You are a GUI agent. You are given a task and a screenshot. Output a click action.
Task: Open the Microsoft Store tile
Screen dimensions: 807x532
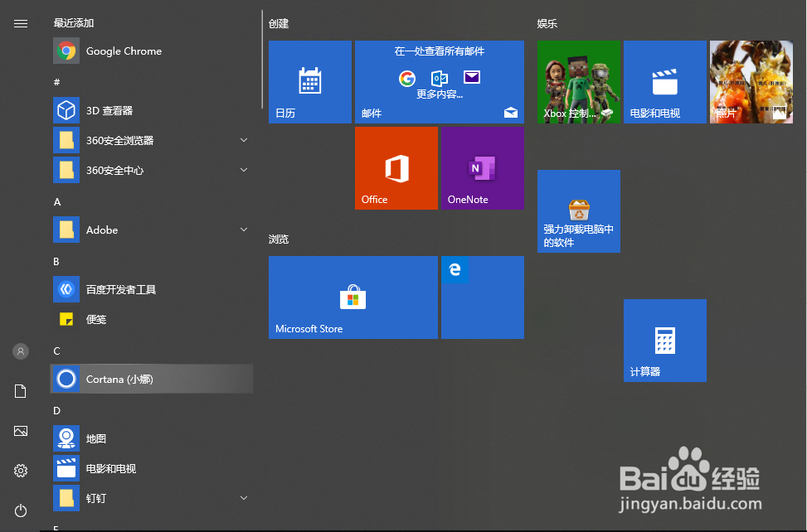[x=353, y=297]
